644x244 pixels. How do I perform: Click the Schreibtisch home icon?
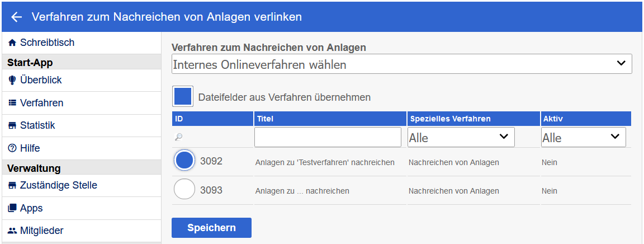(x=12, y=43)
